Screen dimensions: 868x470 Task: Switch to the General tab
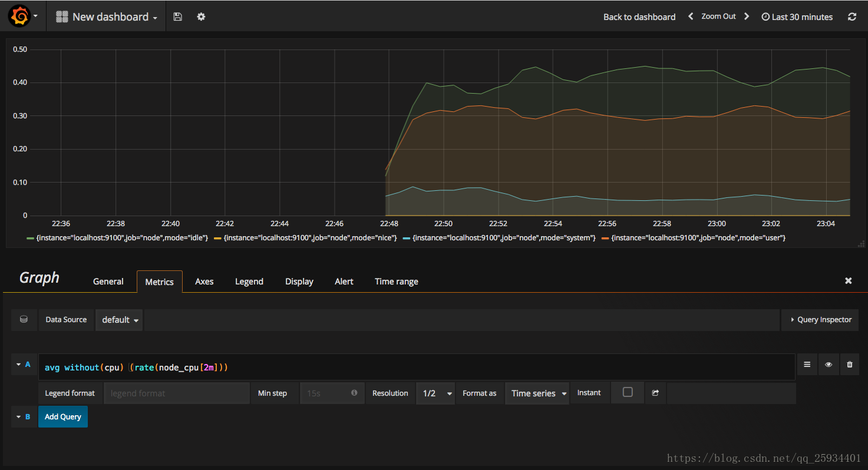108,282
